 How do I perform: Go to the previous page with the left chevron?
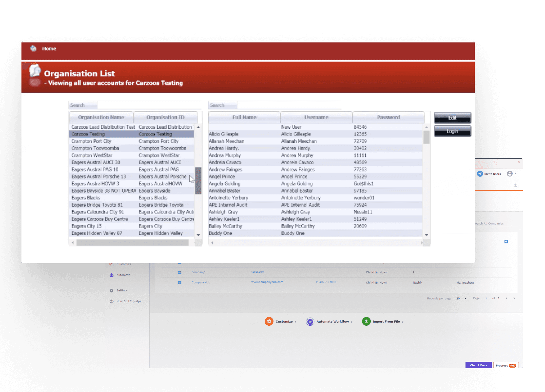(x=507, y=298)
